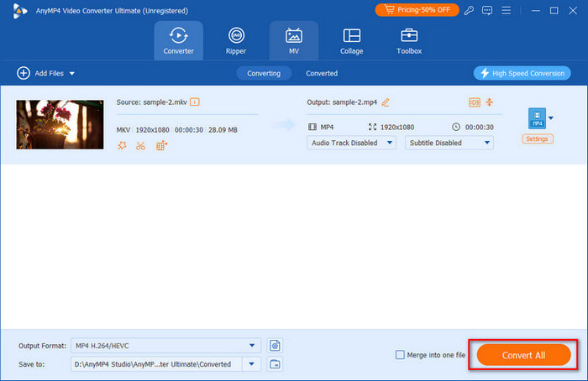Show the Converting list

(264, 73)
